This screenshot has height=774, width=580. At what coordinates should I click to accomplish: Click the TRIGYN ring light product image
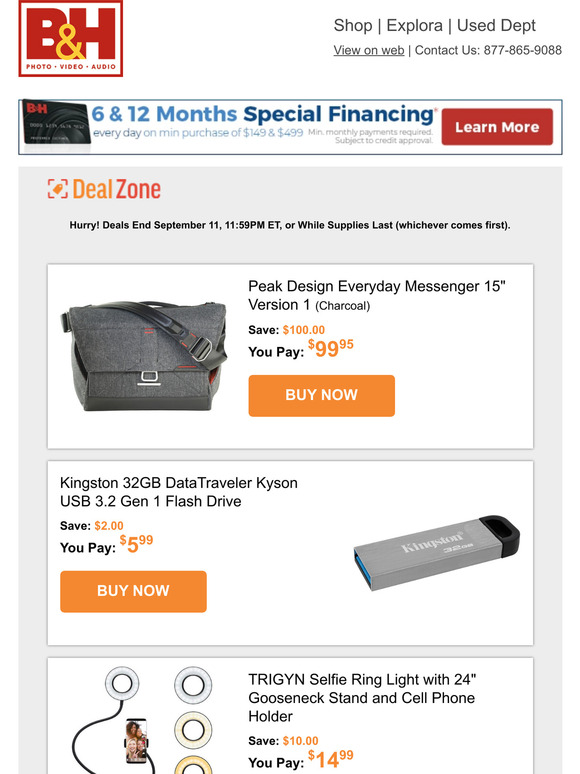(x=143, y=720)
